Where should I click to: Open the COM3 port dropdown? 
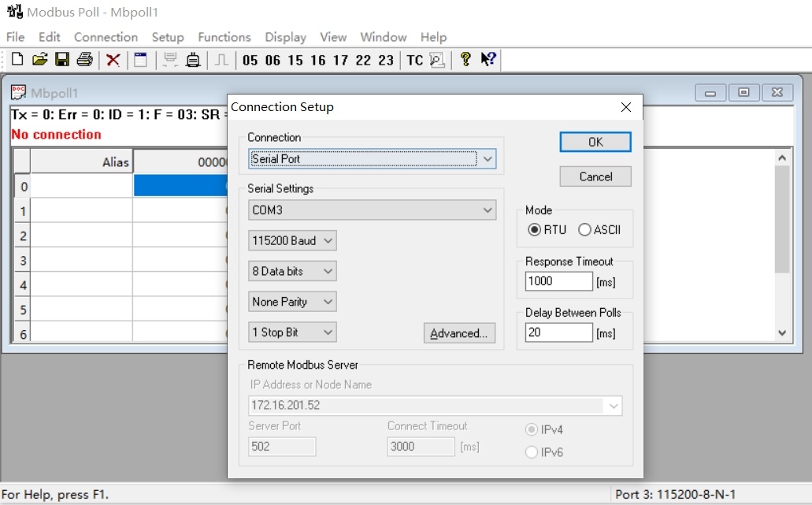[488, 210]
